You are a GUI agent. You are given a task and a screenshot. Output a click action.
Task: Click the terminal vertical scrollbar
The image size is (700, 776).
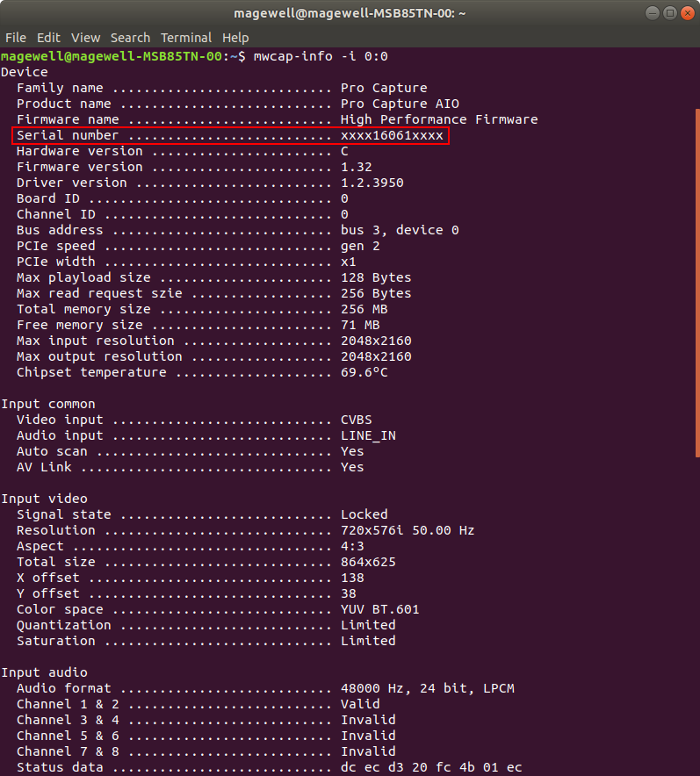coord(697,283)
